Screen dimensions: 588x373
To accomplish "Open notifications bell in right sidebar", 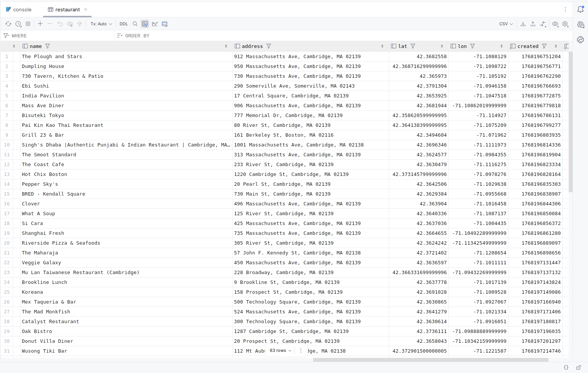I will (x=580, y=10).
